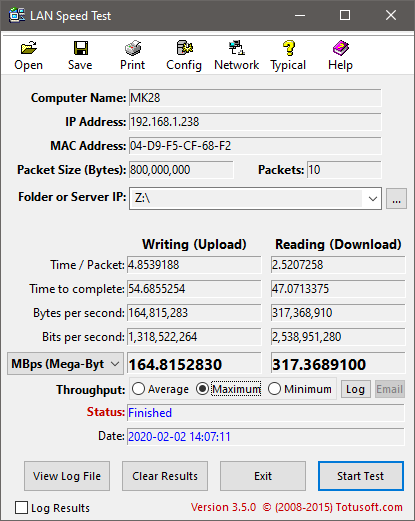Browse for folder with the ellipsis button
Screen dimensions: 415x521
(396, 199)
